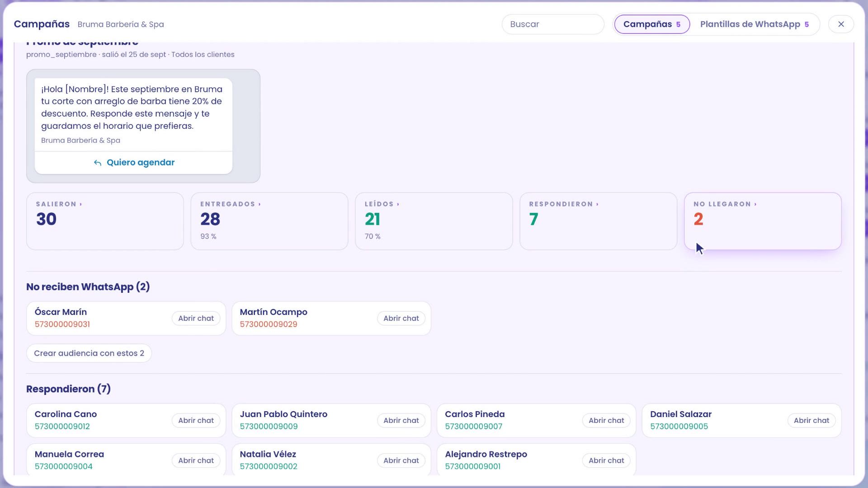Open chat with Manuela Correa
868x488 pixels.
click(x=196, y=460)
